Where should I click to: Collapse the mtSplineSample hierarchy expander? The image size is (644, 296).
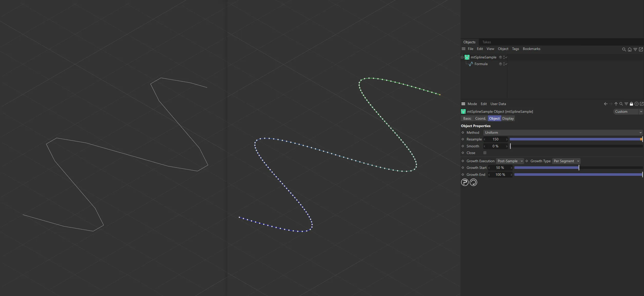[462, 57]
